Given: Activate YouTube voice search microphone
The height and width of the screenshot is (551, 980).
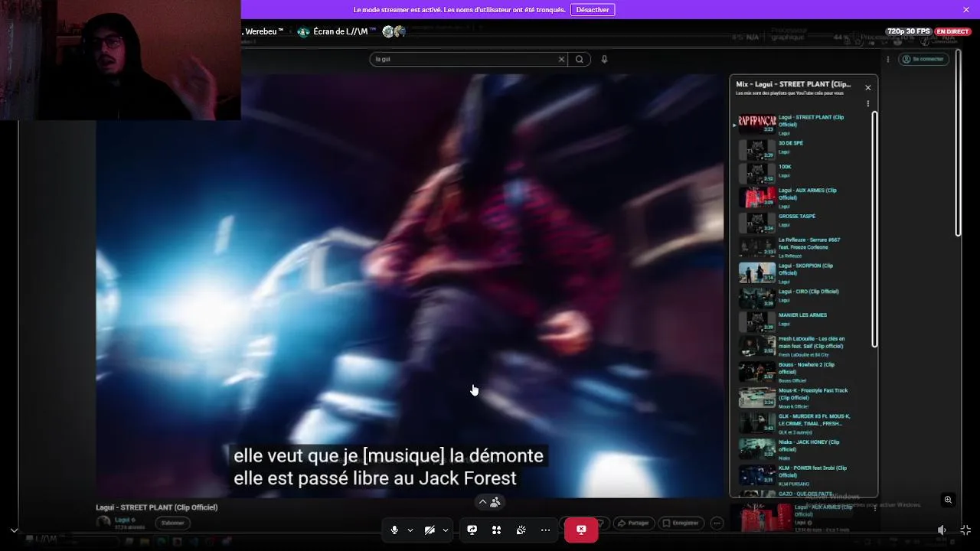Looking at the screenshot, I should (604, 59).
